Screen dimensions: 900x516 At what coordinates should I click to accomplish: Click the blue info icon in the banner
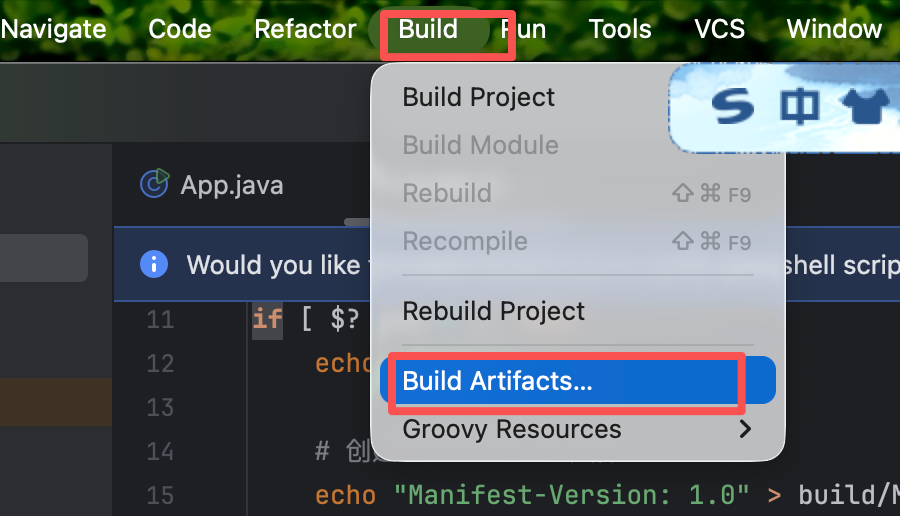(153, 264)
